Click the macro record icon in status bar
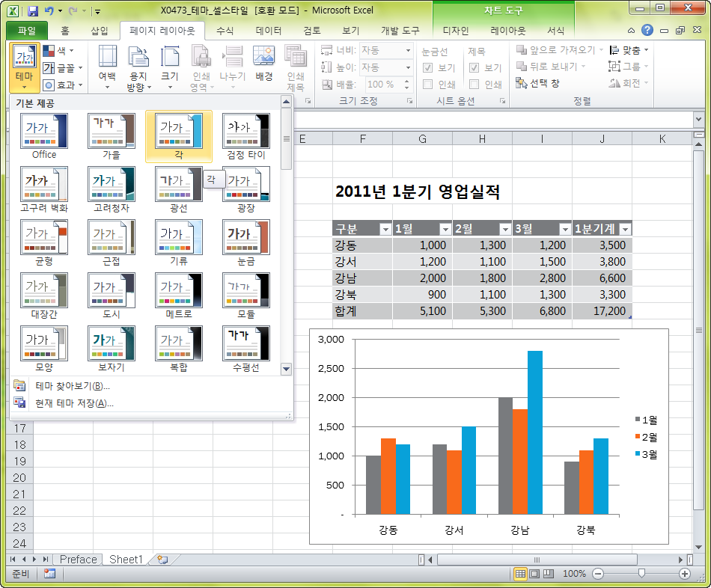The height and width of the screenshot is (588, 711). point(49,574)
